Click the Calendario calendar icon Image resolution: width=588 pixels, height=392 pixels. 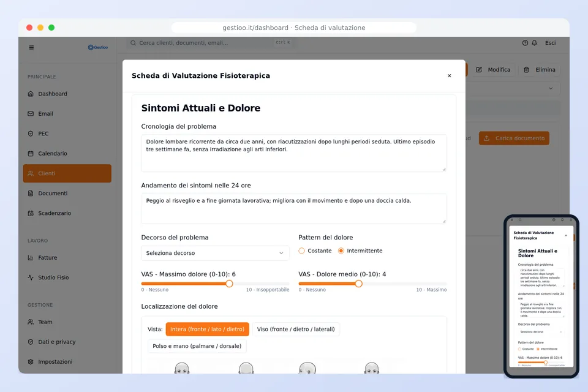tap(31, 153)
